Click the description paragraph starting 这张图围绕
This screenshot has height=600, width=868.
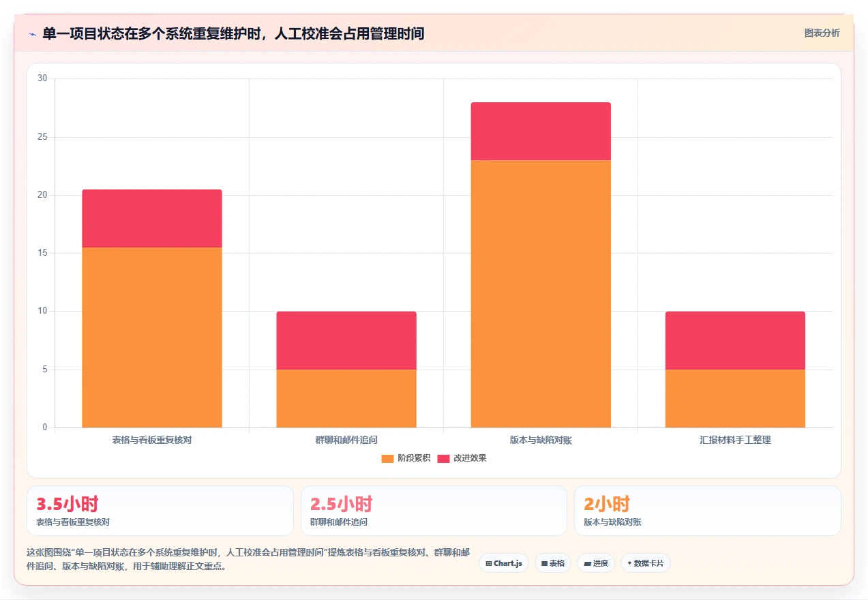click(248, 559)
